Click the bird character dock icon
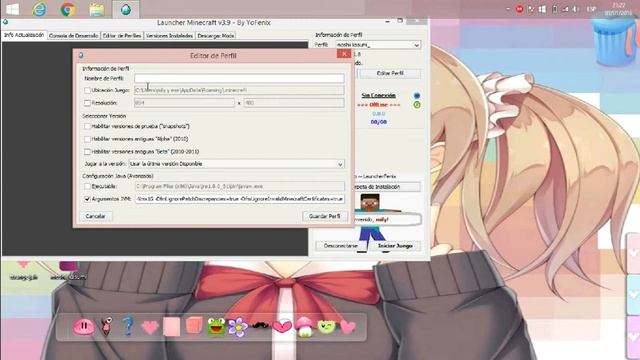 [106, 327]
